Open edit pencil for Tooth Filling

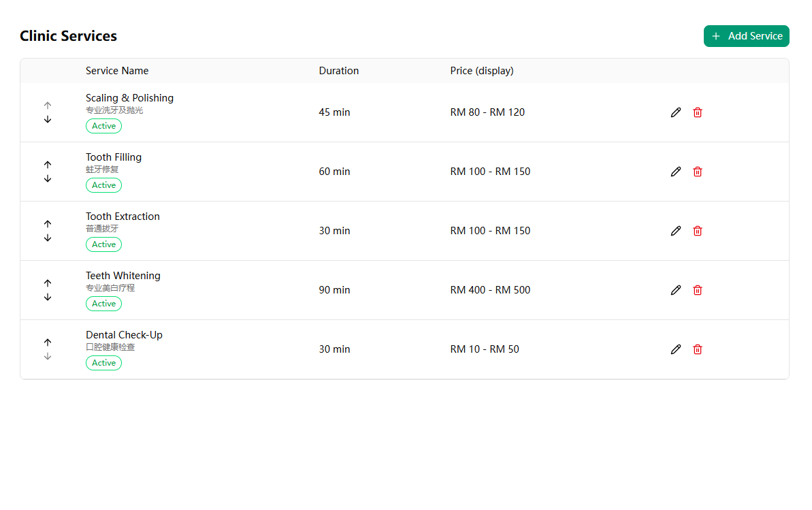click(675, 172)
